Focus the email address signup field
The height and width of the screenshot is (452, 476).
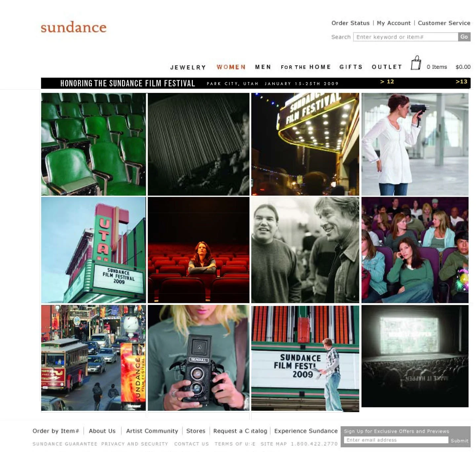pos(396,440)
